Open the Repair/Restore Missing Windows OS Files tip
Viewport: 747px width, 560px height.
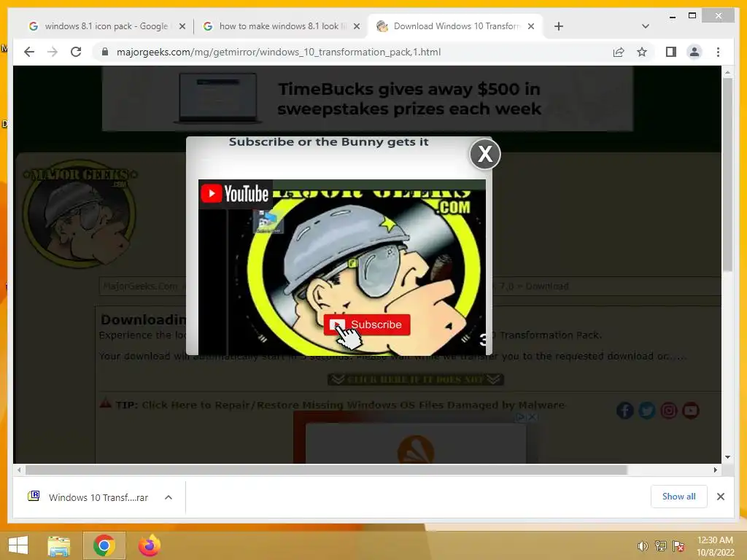352,405
